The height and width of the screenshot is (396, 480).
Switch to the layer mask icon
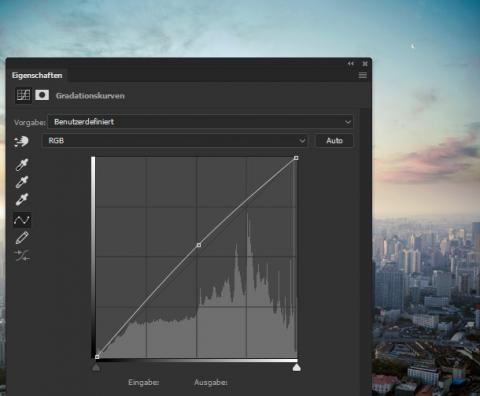(42, 95)
